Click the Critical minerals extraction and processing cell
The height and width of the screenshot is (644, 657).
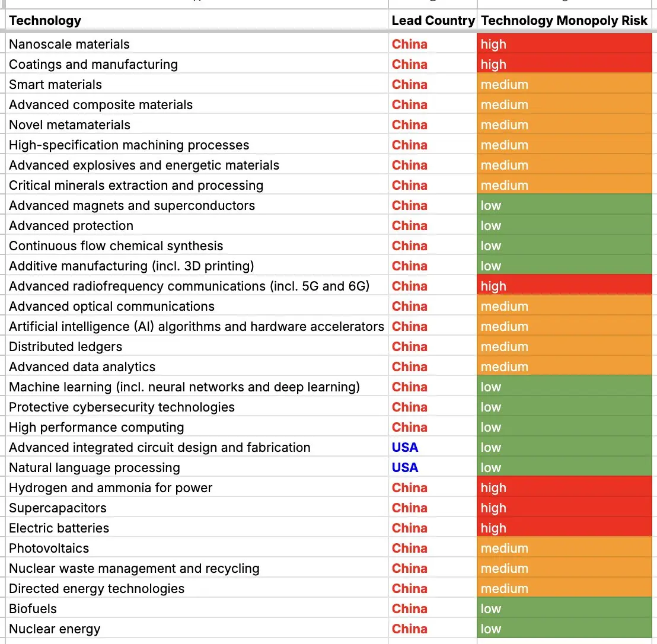[196, 185]
